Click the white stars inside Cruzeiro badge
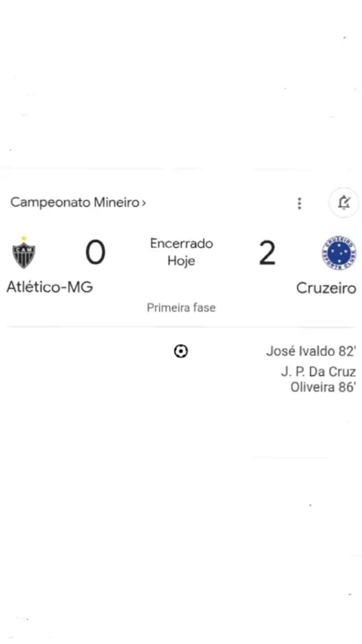This screenshot has height=644, width=362. point(339,253)
